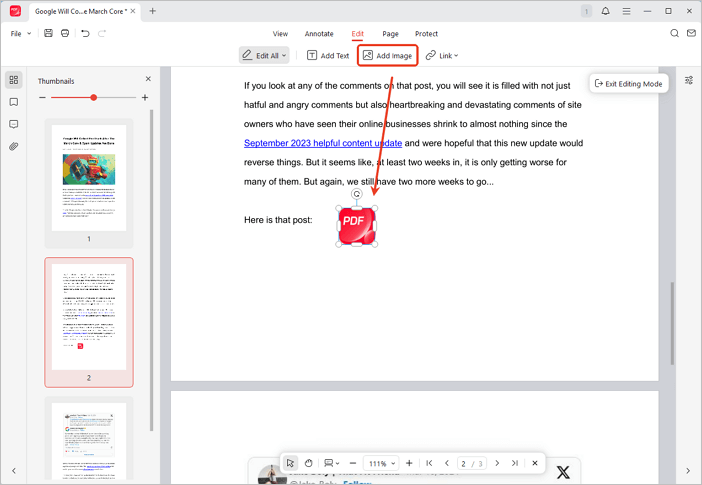Image resolution: width=702 pixels, height=485 pixels.
Task: Click the rotate handle above PDF image
Action: (x=356, y=194)
